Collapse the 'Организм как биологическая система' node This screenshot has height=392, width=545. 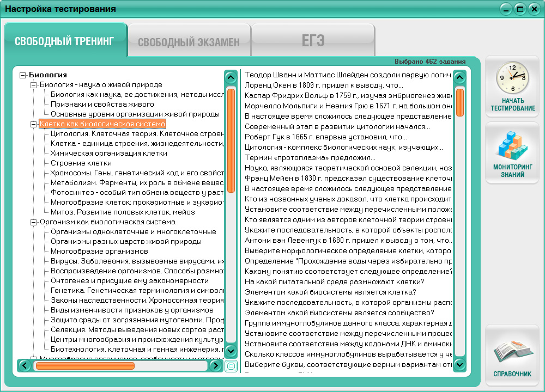pyautogui.click(x=33, y=222)
